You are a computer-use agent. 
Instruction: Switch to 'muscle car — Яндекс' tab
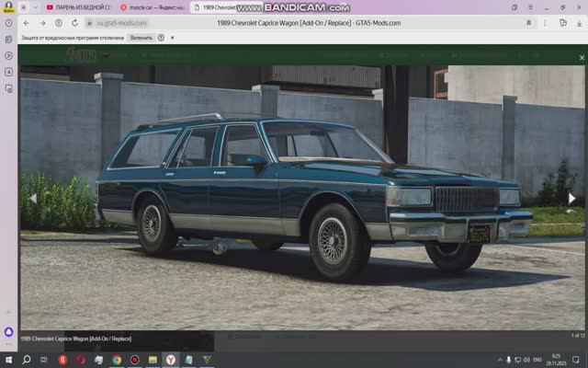(153, 7)
